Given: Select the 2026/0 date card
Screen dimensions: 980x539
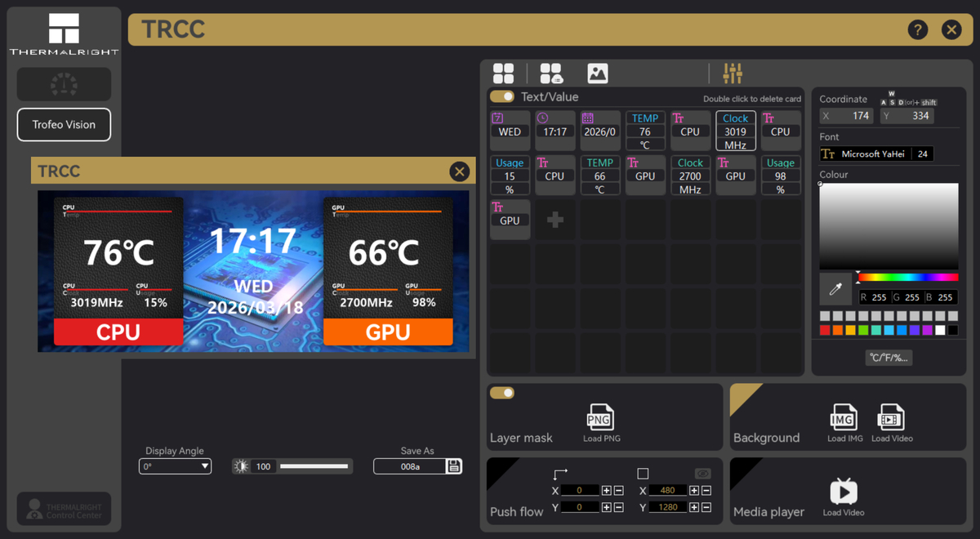Looking at the screenshot, I should click(x=600, y=131).
